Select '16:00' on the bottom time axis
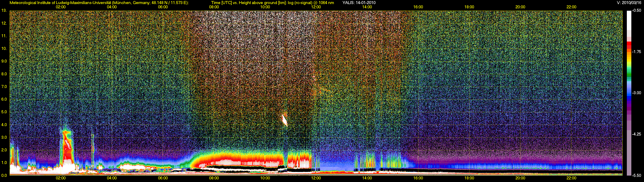This screenshot has width=644, height=182. pyautogui.click(x=418, y=178)
